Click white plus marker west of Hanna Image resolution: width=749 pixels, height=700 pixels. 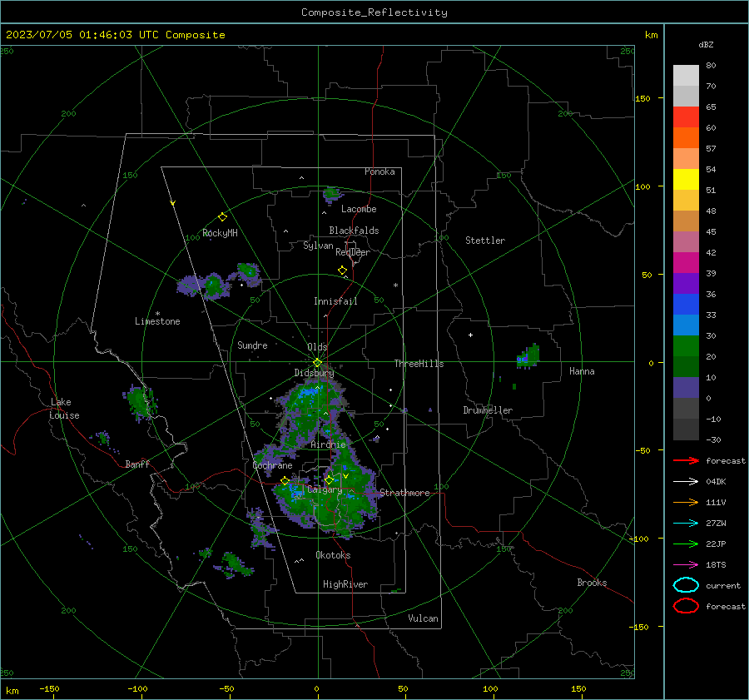470,335
